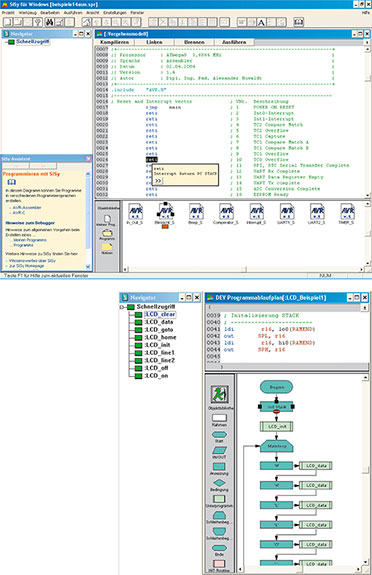Pick the Anweisung rectangle shape in palette
This screenshot has width=372, height=575.
tap(219, 466)
